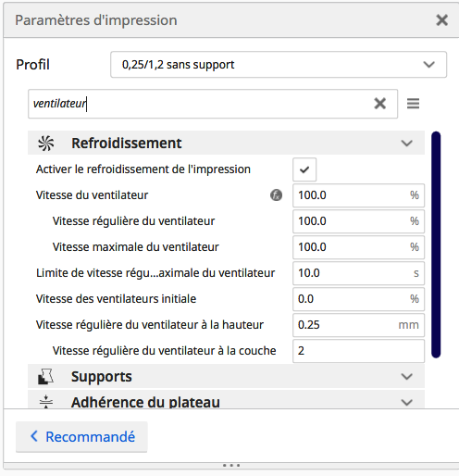
Task: Expand the Adhérence du plateau section
Action: coord(406,402)
